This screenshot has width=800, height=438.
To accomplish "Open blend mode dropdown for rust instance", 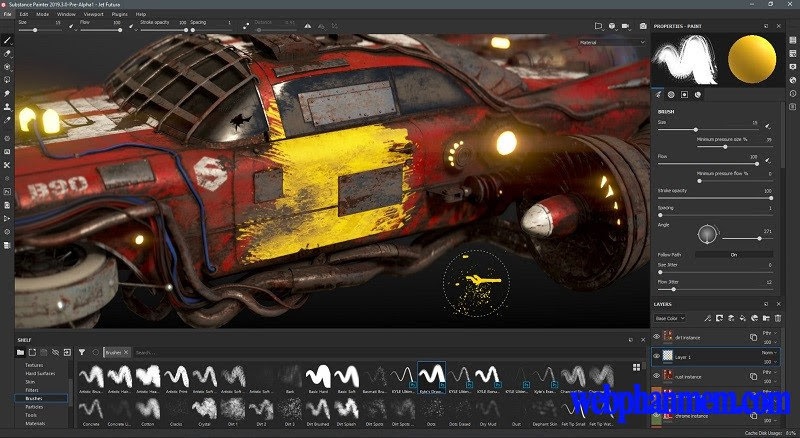I will coord(769,372).
